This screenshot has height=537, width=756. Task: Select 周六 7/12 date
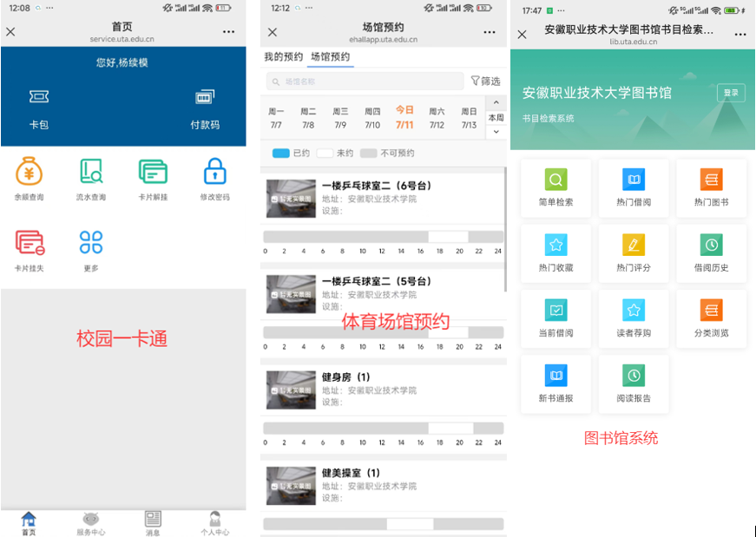(437, 118)
